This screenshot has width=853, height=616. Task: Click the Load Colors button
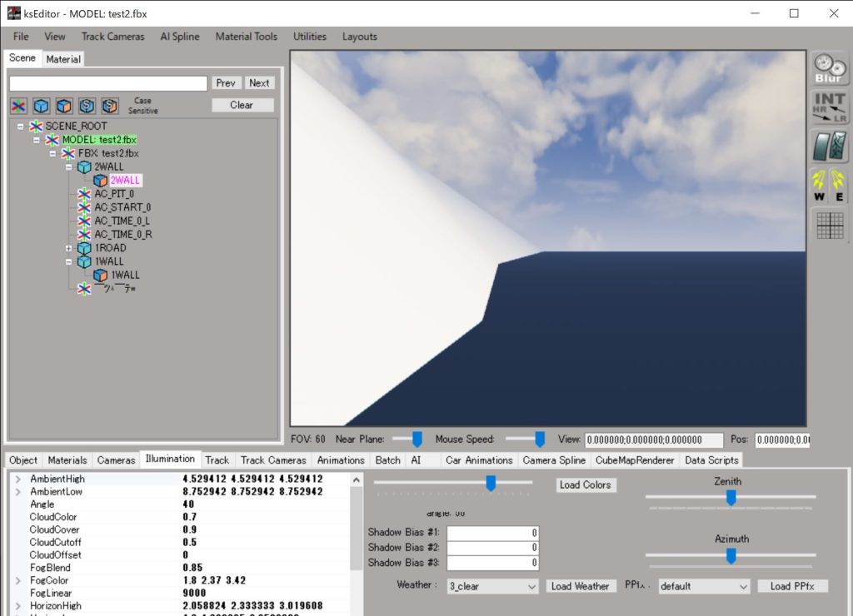pos(586,484)
